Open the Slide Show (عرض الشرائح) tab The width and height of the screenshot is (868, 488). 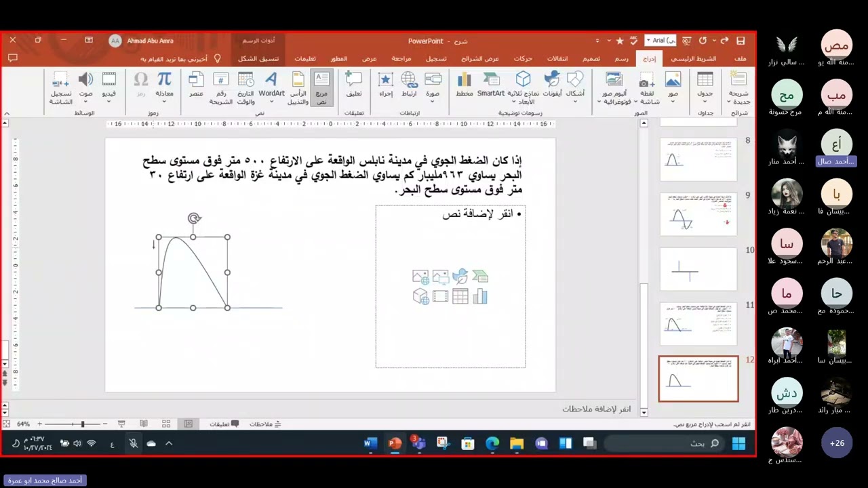pyautogui.click(x=480, y=59)
